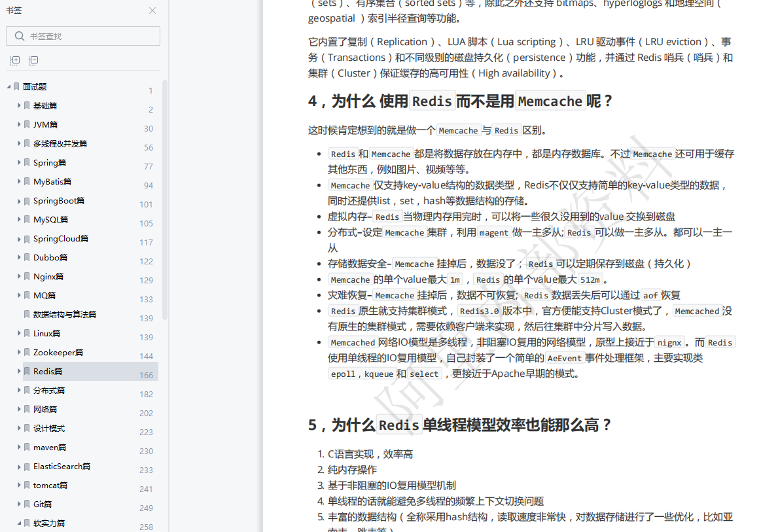
Task: Open the ElasticSearch篇 chapter
Action: click(x=62, y=466)
